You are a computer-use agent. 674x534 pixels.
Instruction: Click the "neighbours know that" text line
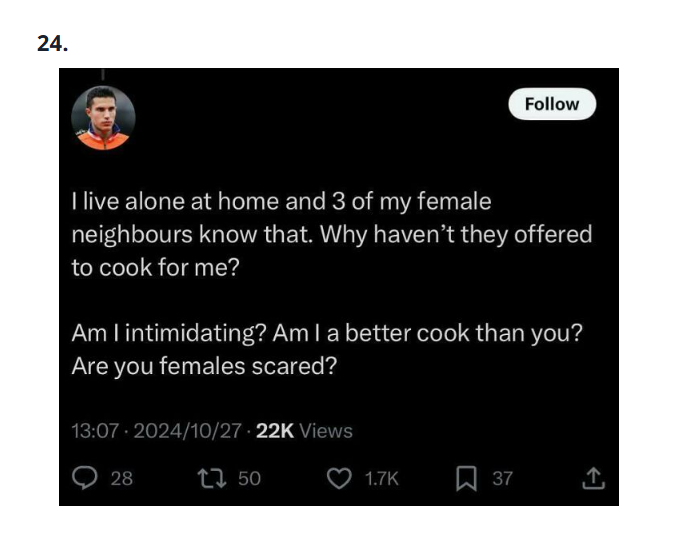click(x=331, y=235)
